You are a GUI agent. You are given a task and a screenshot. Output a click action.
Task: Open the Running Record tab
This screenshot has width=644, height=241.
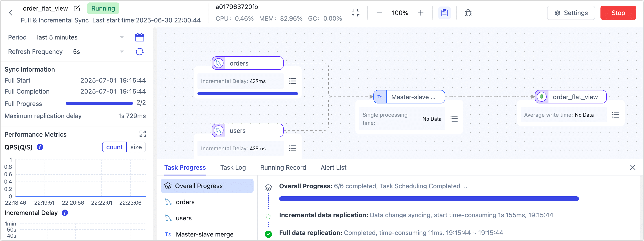(283, 167)
